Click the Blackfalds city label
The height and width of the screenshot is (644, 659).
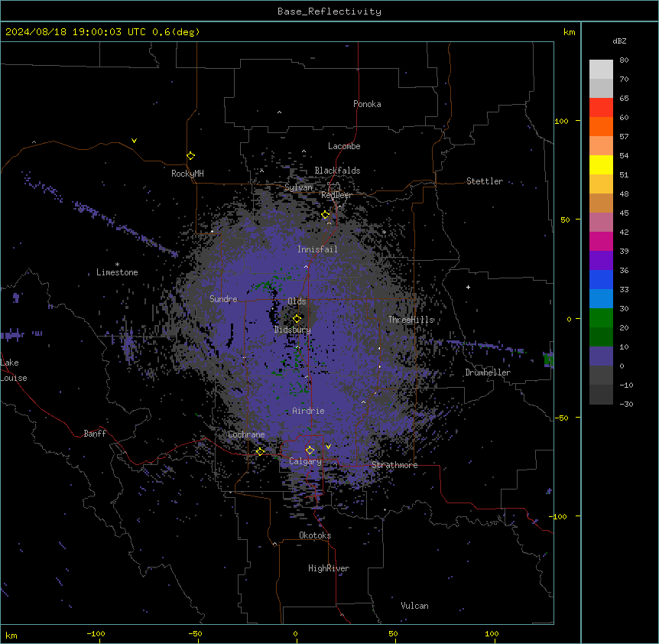[337, 171]
